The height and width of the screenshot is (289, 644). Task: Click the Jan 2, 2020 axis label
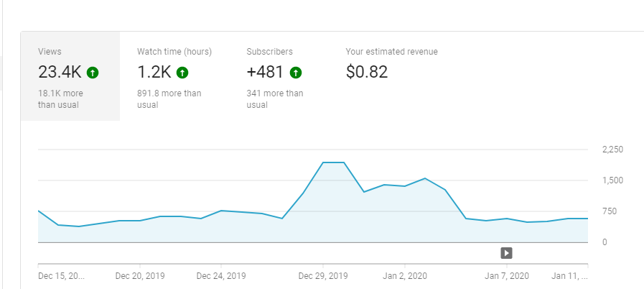pos(404,276)
